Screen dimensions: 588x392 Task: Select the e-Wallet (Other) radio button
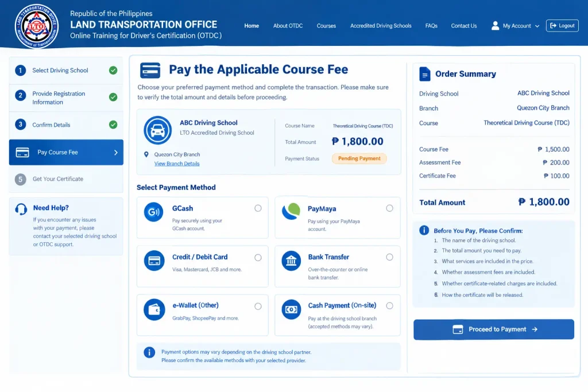[x=258, y=306]
